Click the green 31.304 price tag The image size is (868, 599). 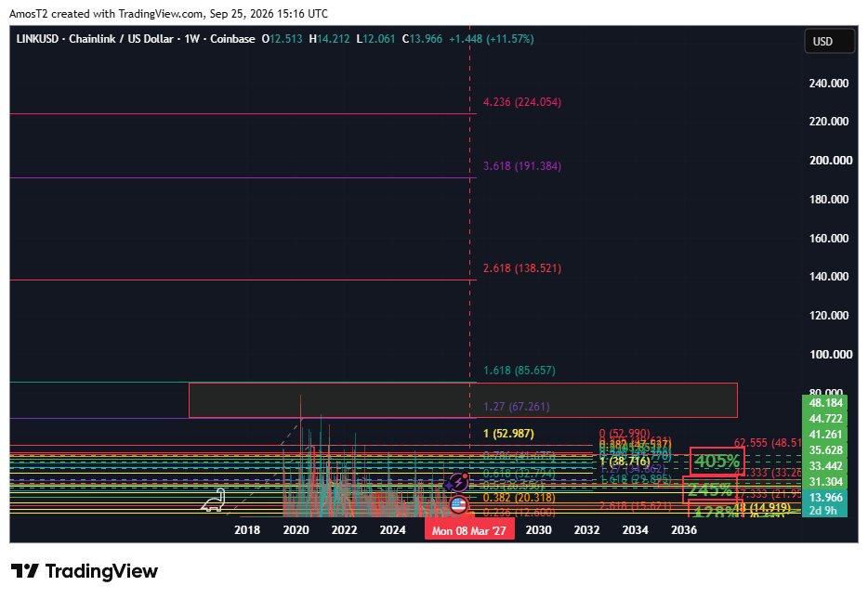tap(825, 482)
